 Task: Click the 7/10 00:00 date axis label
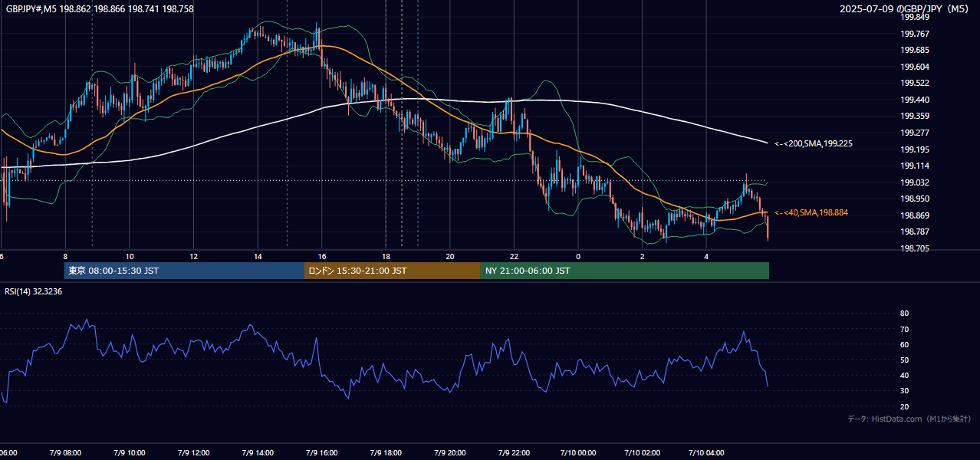point(578,453)
